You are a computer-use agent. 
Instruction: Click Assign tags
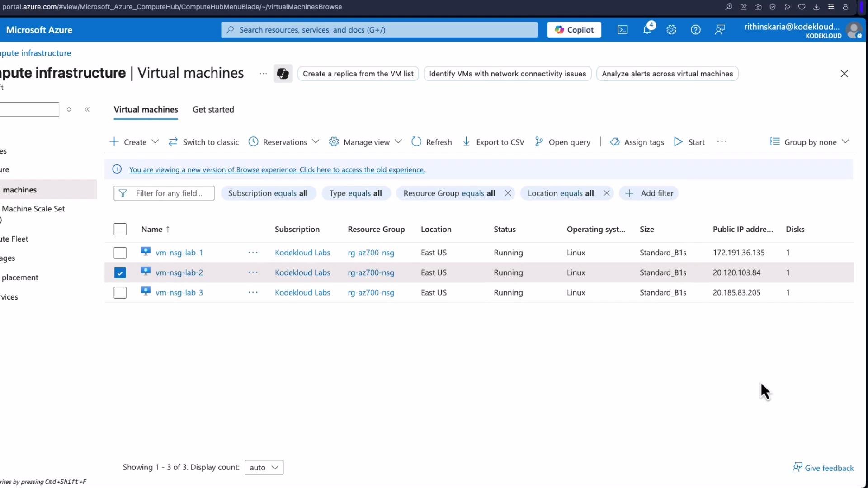click(x=637, y=142)
